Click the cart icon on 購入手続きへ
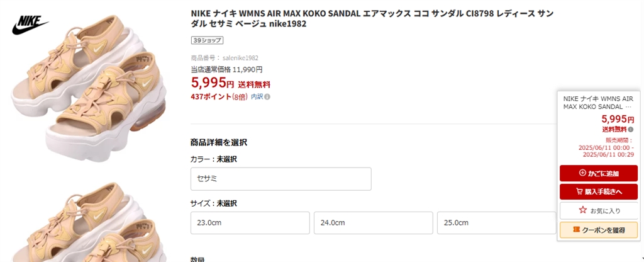The height and width of the screenshot is (262, 644). point(579,191)
